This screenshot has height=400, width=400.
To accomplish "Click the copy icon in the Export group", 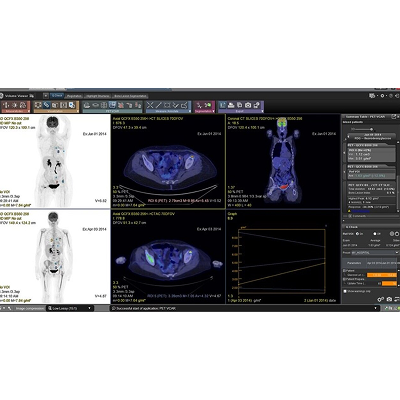I will coord(239,105).
